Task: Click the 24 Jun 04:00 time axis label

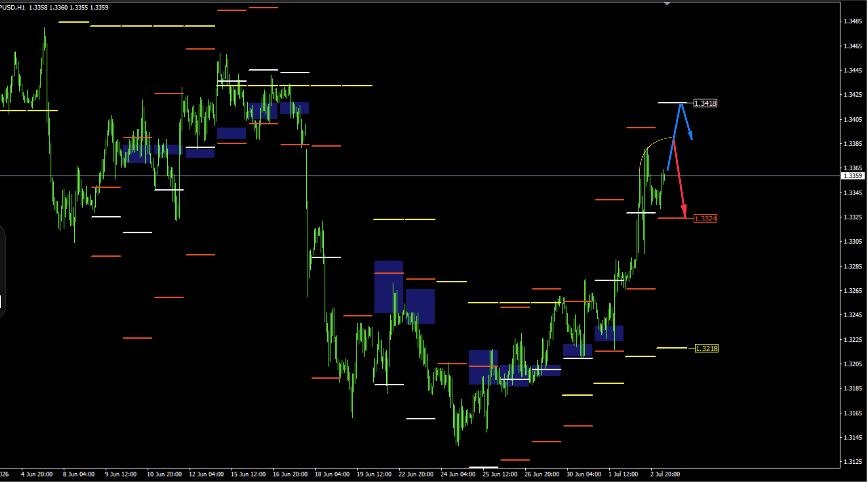Action: point(458,474)
